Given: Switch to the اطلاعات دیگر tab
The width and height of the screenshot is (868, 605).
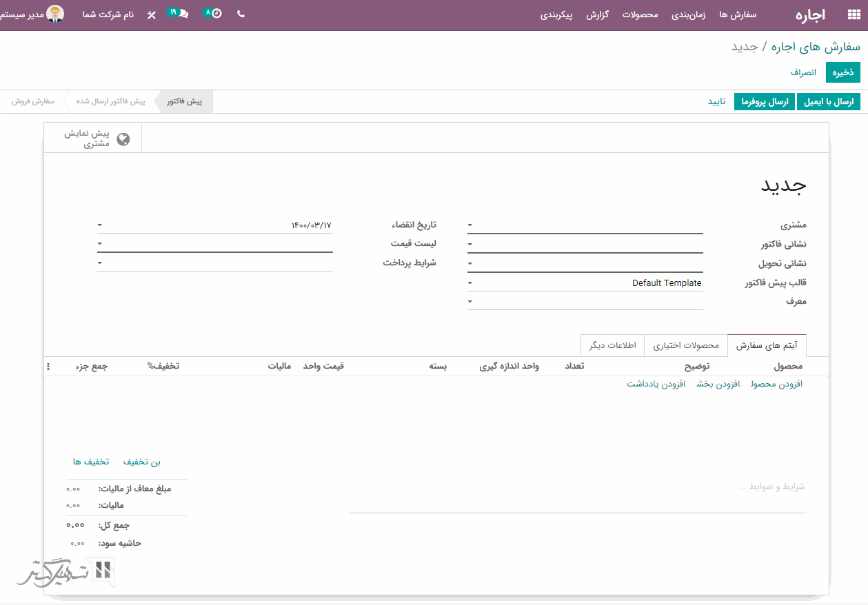Looking at the screenshot, I should pyautogui.click(x=612, y=346).
